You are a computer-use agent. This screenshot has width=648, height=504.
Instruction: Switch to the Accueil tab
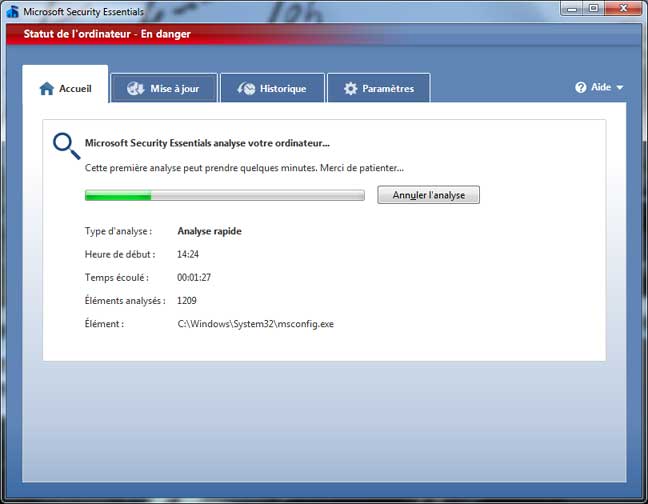click(65, 88)
